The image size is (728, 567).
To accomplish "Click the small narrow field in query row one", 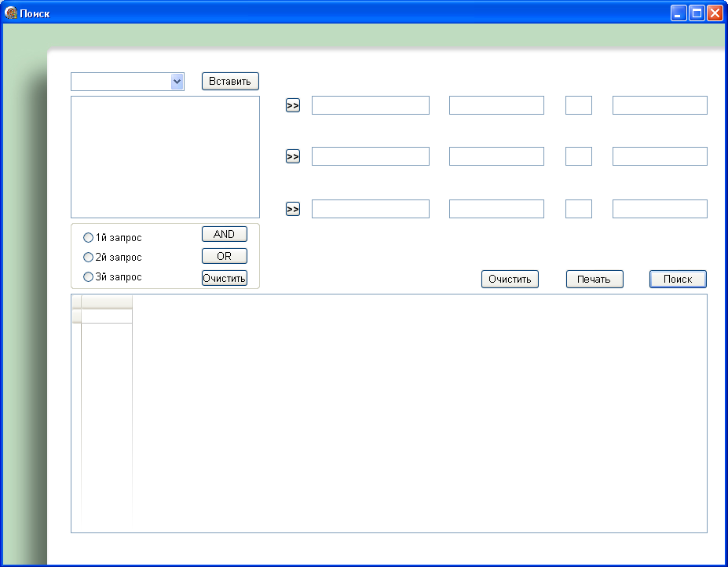I will (x=579, y=105).
